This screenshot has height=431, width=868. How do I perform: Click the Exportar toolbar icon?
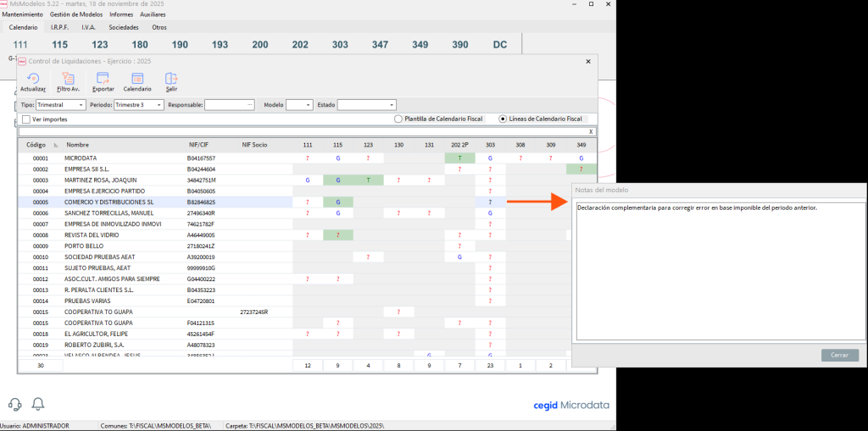click(x=103, y=79)
